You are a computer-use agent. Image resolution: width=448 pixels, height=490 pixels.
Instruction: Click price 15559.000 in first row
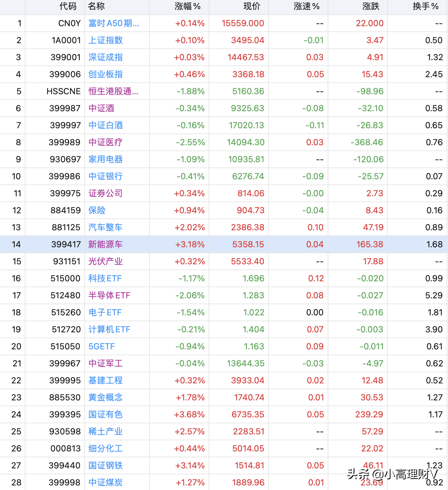pos(243,23)
